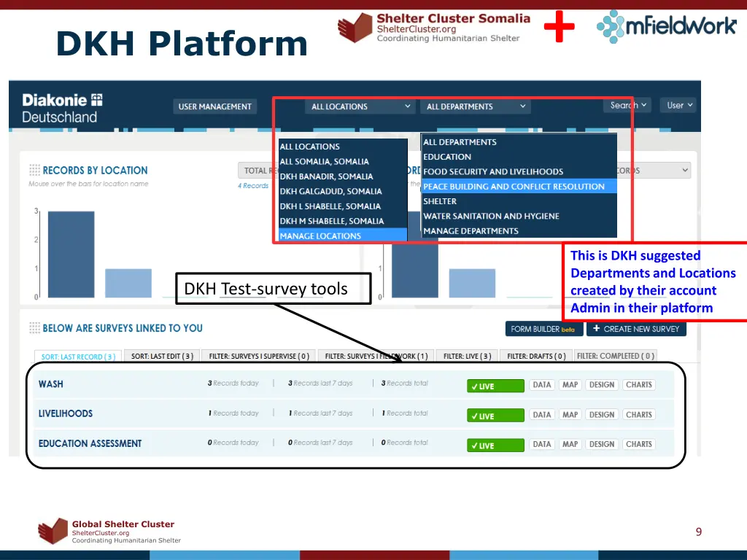Open the Livelihoods survey

[x=65, y=413]
